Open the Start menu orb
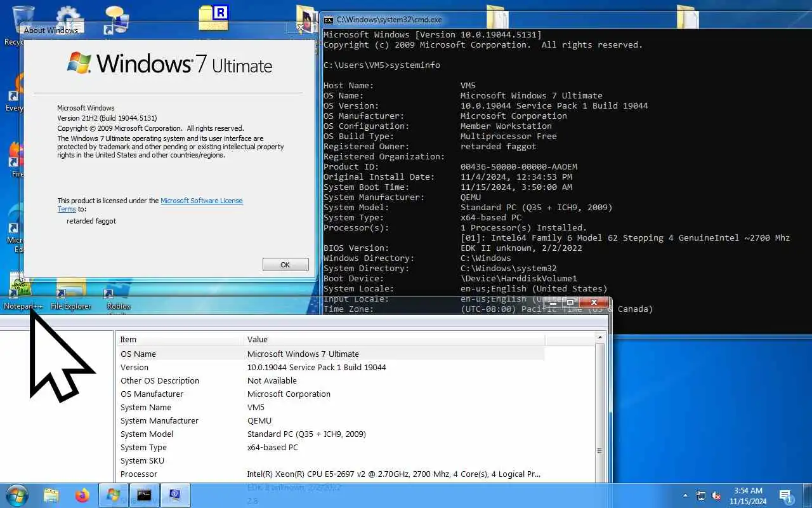This screenshot has height=508, width=812. 16,495
